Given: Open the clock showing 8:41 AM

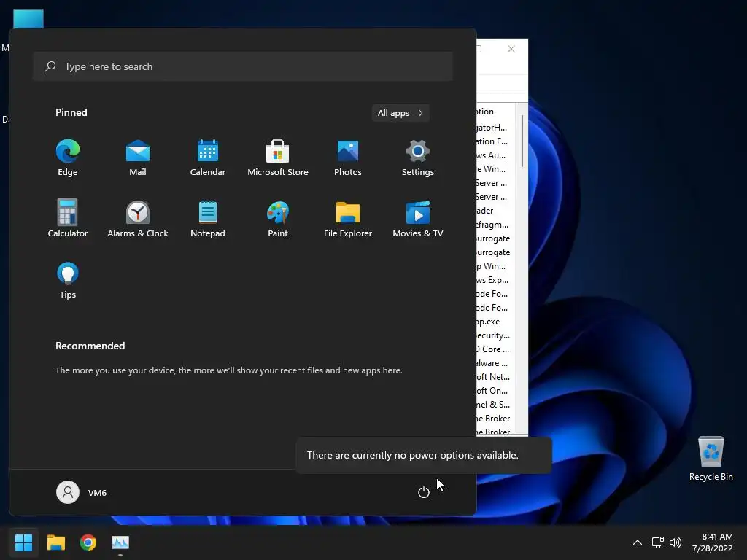Looking at the screenshot, I should click(x=712, y=542).
